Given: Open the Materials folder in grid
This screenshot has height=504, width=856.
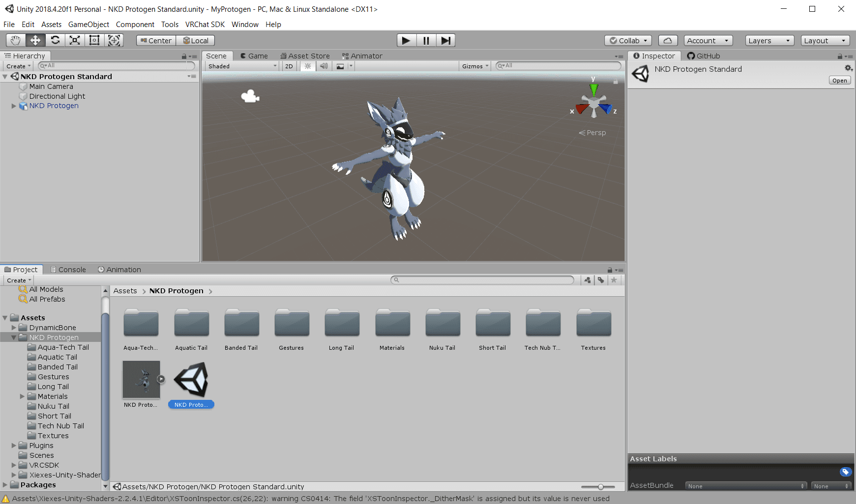Looking at the screenshot, I should click(x=392, y=330).
